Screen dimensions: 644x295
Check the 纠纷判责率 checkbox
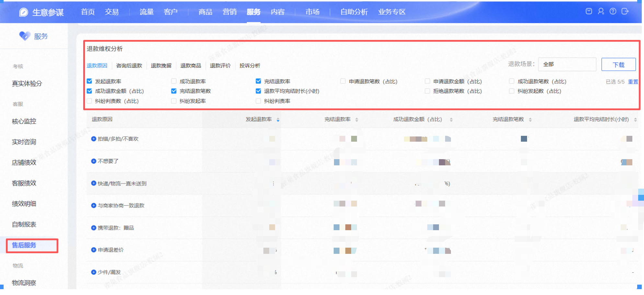[258, 101]
